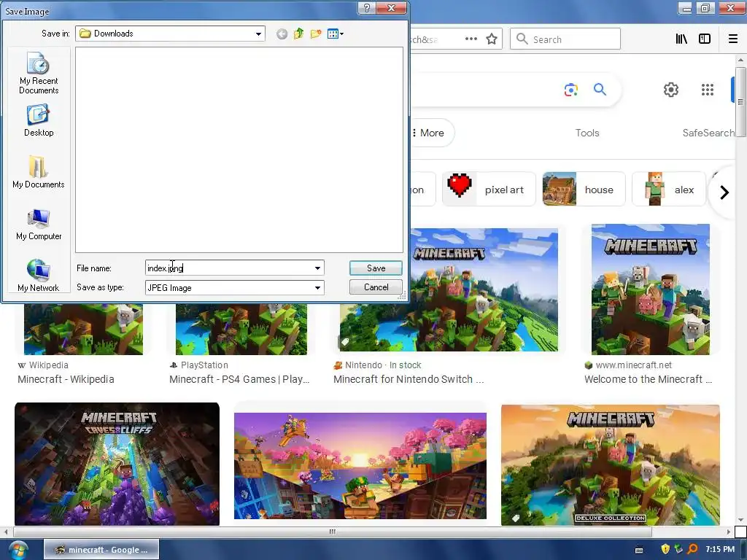The height and width of the screenshot is (560, 747).
Task: Open the on-screen keyboard tray icon
Action: click(x=639, y=550)
